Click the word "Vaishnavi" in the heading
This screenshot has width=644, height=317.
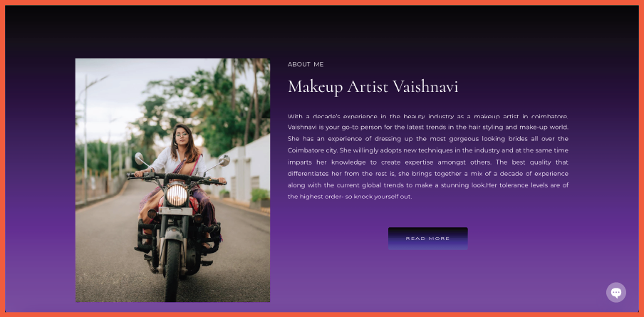[425, 87]
